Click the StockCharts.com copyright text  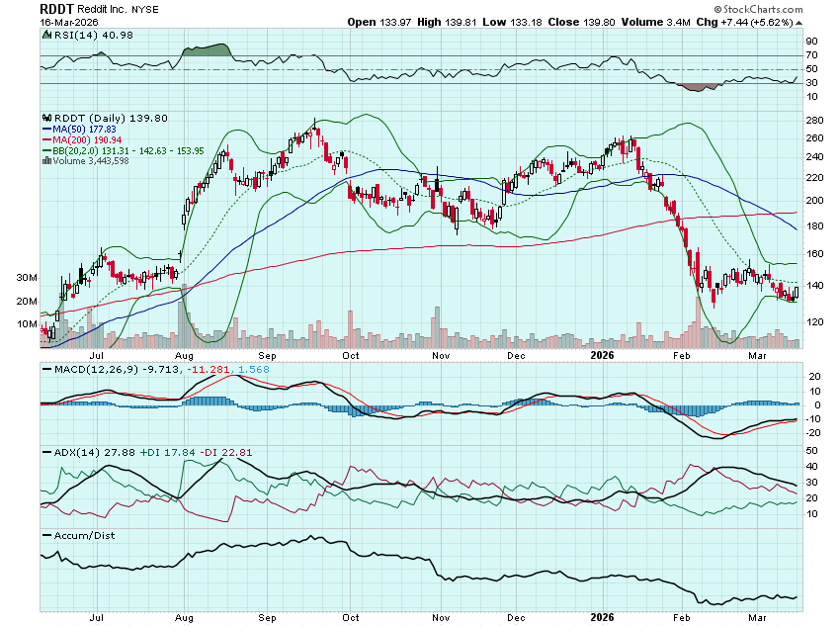759,9
